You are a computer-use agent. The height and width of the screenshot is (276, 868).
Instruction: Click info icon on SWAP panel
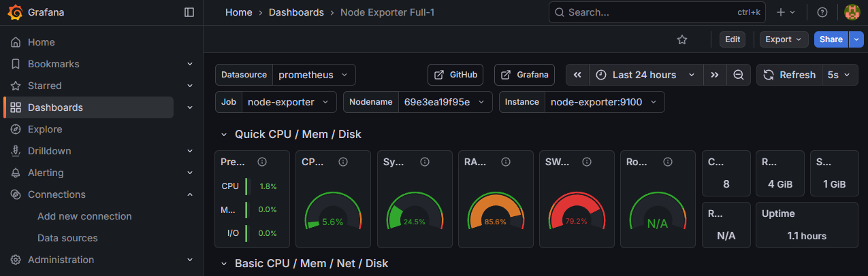tap(587, 162)
